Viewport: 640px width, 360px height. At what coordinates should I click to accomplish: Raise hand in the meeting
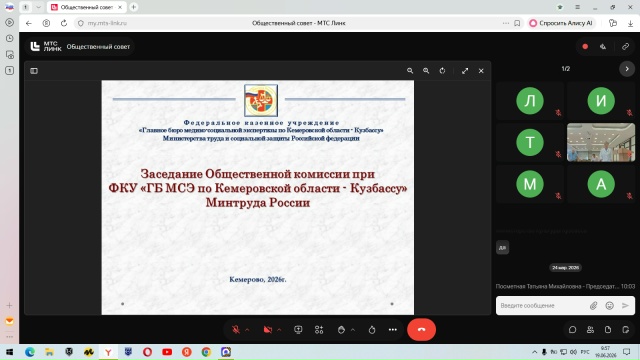[341, 329]
